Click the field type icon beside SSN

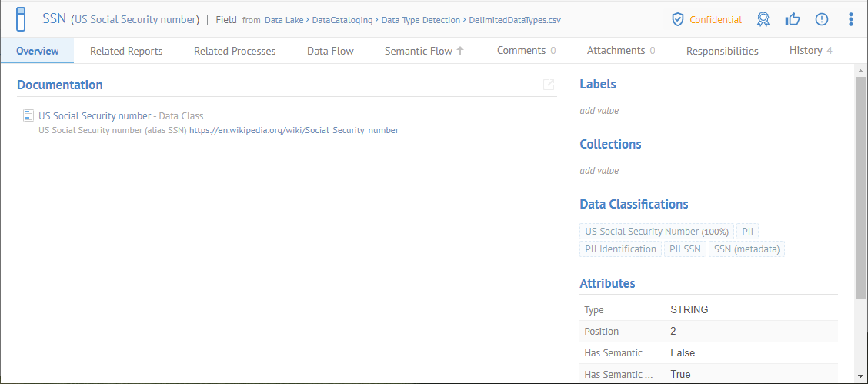21,19
